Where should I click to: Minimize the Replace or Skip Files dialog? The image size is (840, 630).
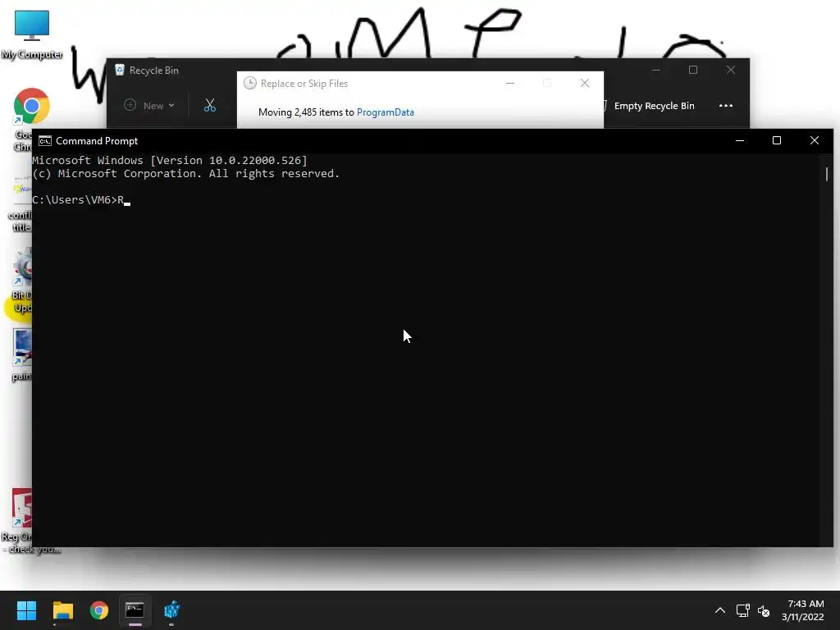510,83
